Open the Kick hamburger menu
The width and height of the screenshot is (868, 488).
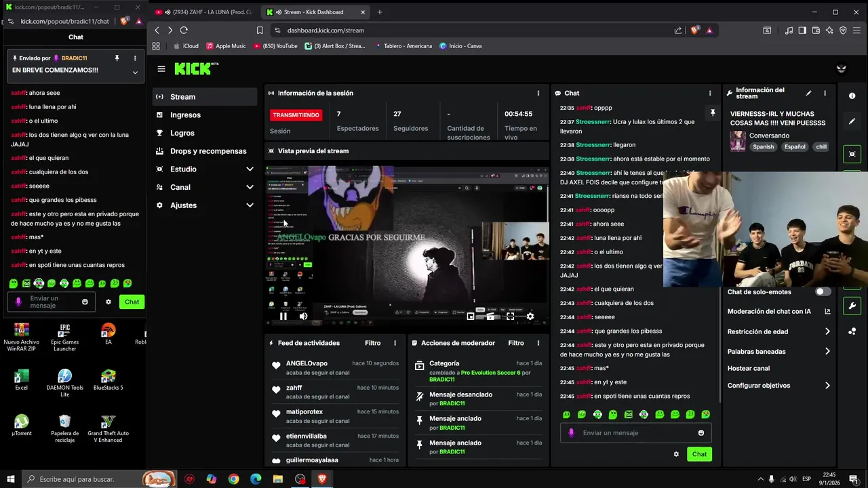161,68
